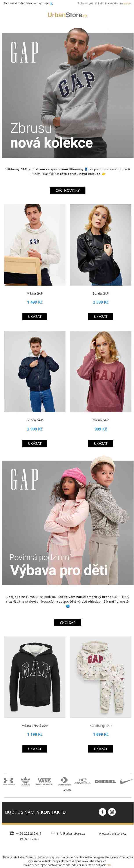Viewport: 134px width, 868px height.
Task: Click the Diesel brand logo
Action: (x=105, y=782)
